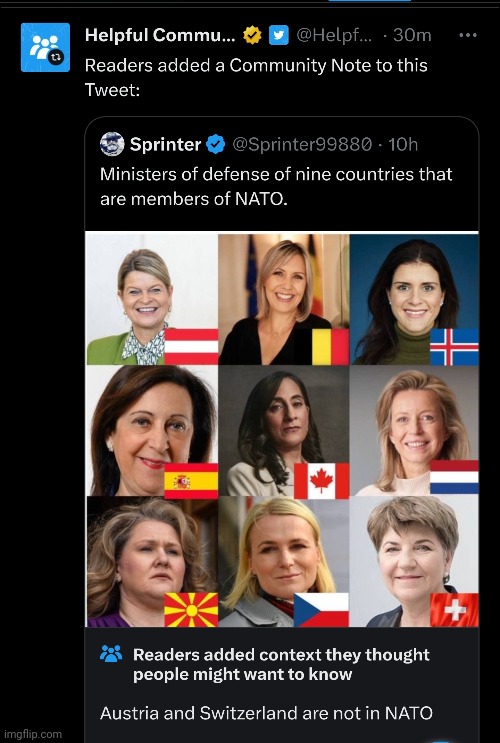Open the three-dot more options menu
This screenshot has height=743, width=500.
[468, 35]
